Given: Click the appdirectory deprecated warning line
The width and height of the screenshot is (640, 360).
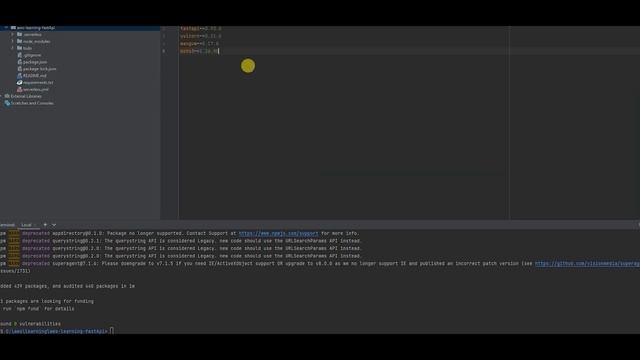Looking at the screenshot, I should (180, 233).
